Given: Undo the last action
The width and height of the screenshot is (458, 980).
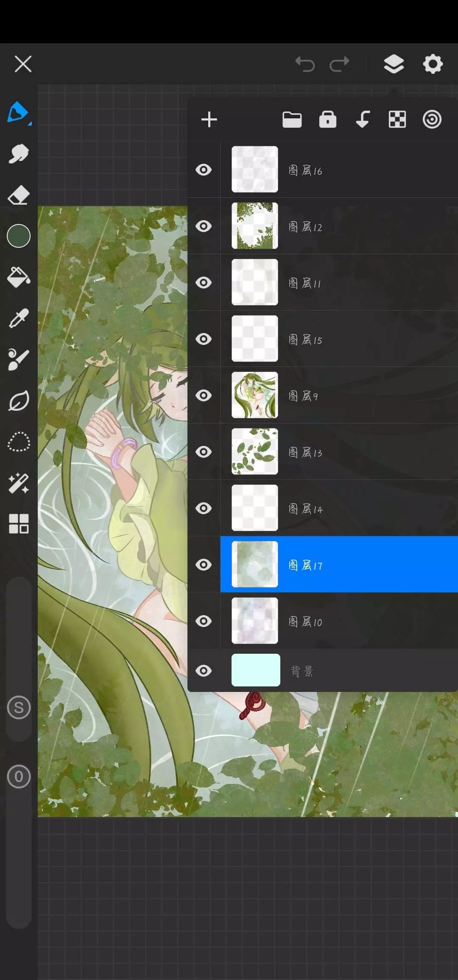Looking at the screenshot, I should point(305,64).
